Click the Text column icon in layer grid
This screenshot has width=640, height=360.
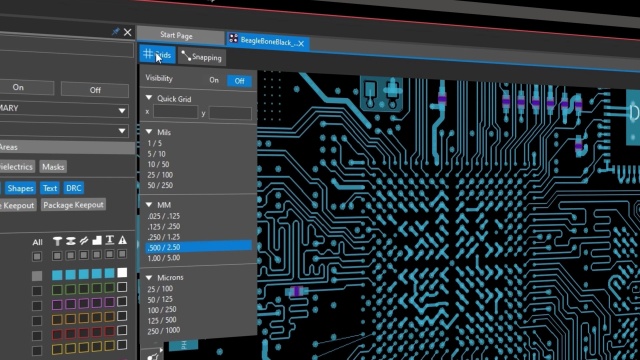[110, 240]
